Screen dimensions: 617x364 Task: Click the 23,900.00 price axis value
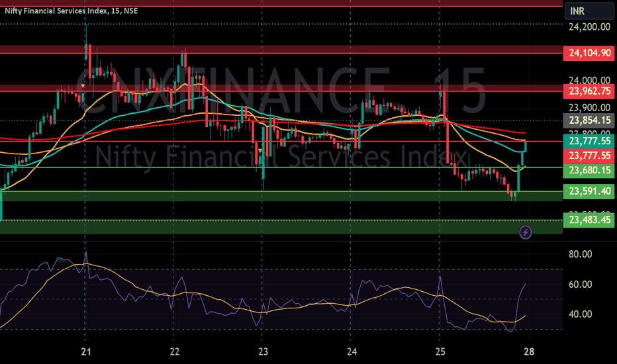click(x=589, y=107)
